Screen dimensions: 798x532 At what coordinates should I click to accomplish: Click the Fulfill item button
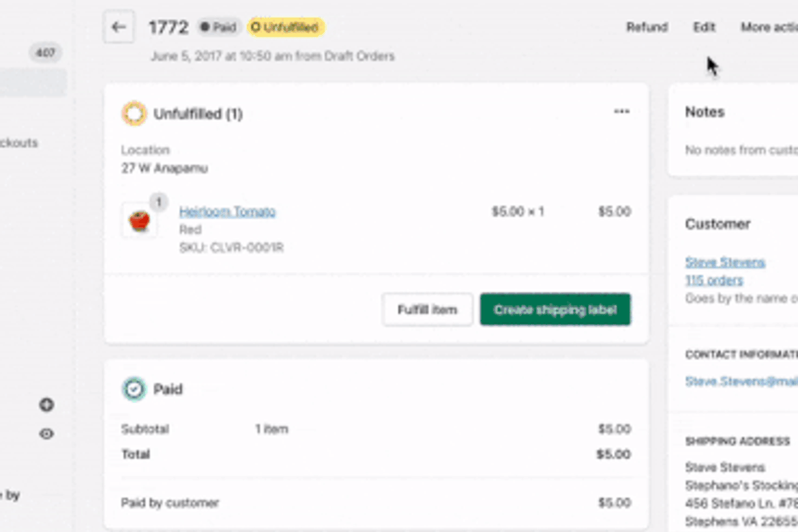click(x=427, y=309)
